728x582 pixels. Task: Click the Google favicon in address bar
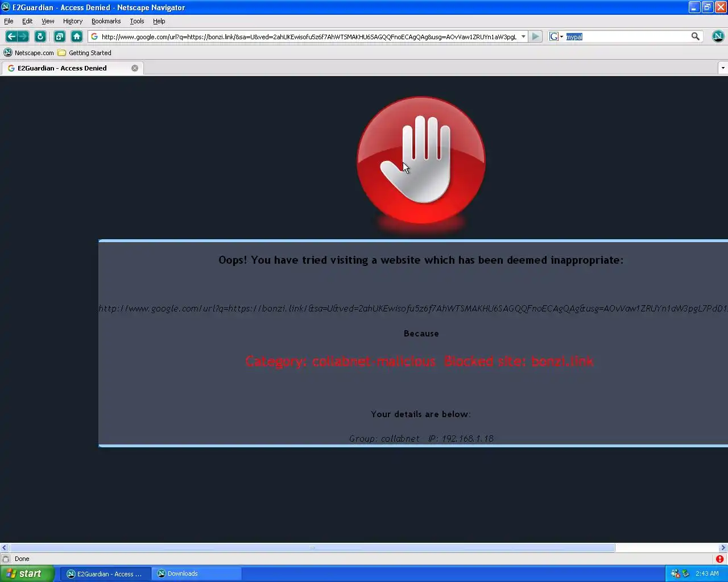coord(94,36)
